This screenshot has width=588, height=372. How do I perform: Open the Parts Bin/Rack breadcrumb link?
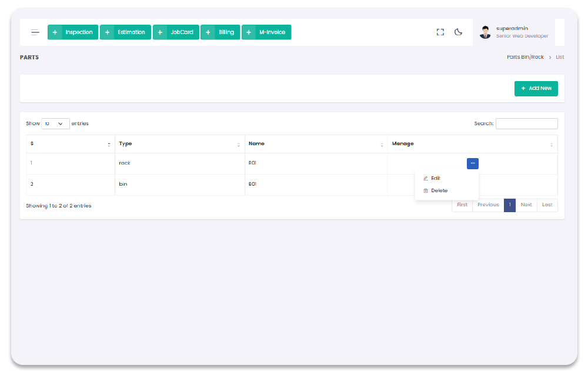pyautogui.click(x=525, y=57)
